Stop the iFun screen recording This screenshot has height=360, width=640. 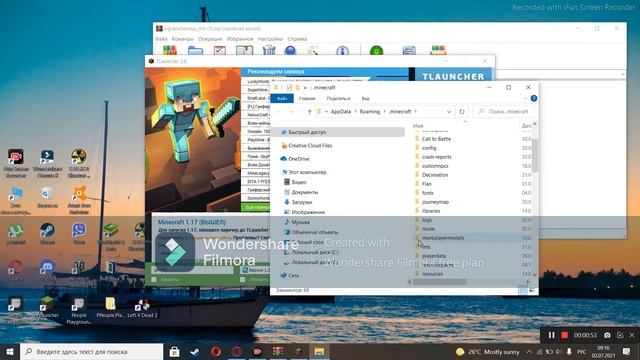click(564, 335)
